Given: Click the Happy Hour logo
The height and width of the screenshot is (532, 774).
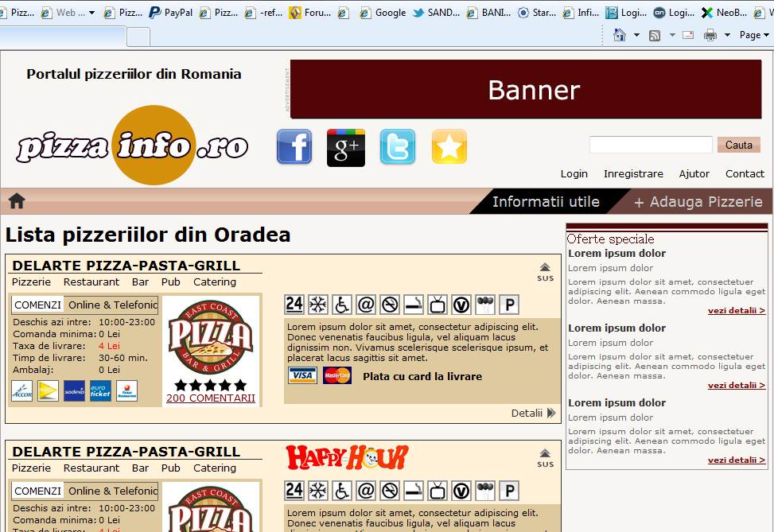Looking at the screenshot, I should [x=347, y=457].
